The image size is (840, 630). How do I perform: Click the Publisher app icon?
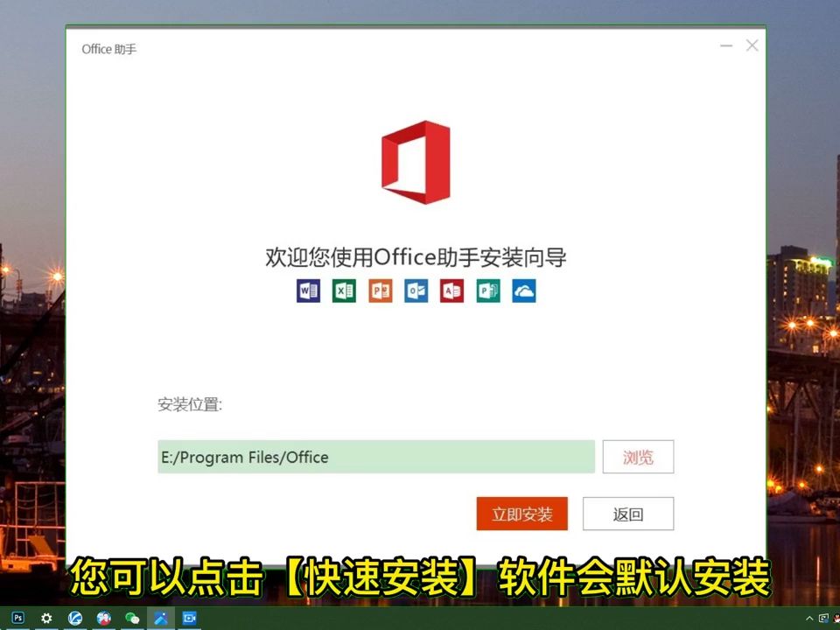click(x=488, y=290)
